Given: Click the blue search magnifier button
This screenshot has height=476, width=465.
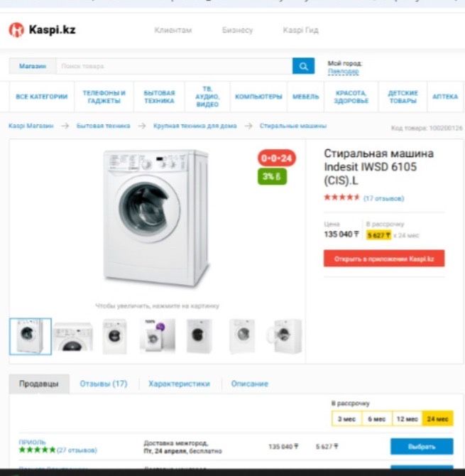Looking at the screenshot, I should (x=303, y=66).
